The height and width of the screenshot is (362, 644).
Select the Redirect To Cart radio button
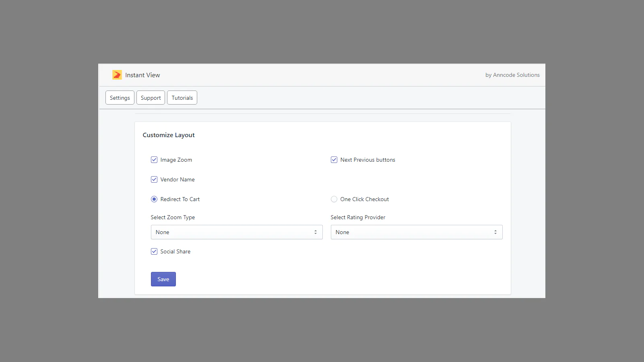point(154,199)
